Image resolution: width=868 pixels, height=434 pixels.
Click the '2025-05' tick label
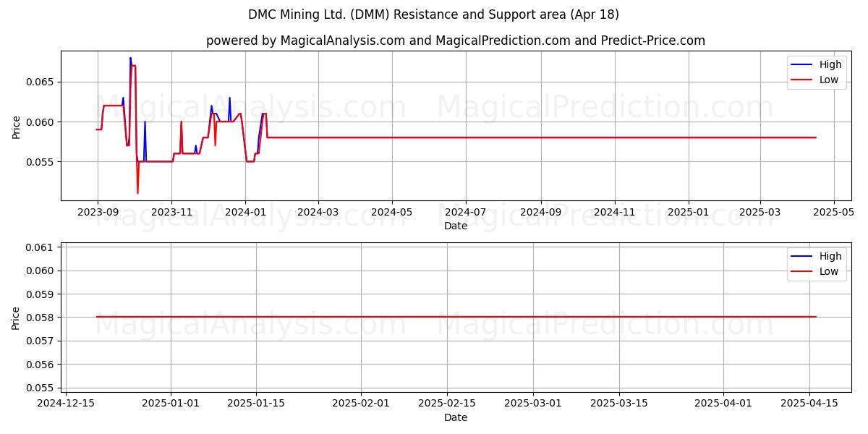click(x=834, y=212)
